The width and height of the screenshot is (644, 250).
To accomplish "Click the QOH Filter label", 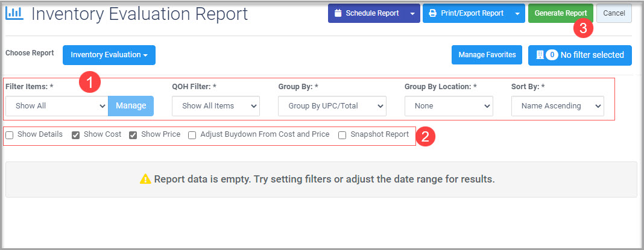I will point(194,87).
